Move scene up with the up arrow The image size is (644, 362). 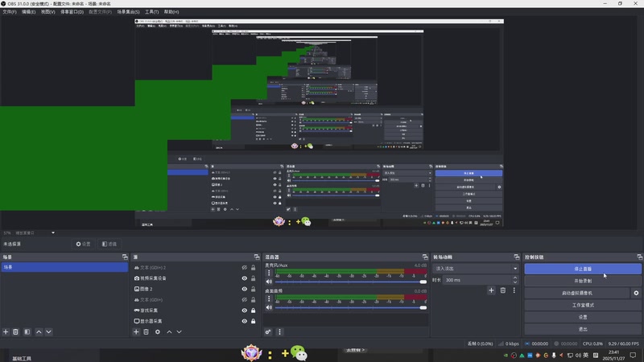39,331
